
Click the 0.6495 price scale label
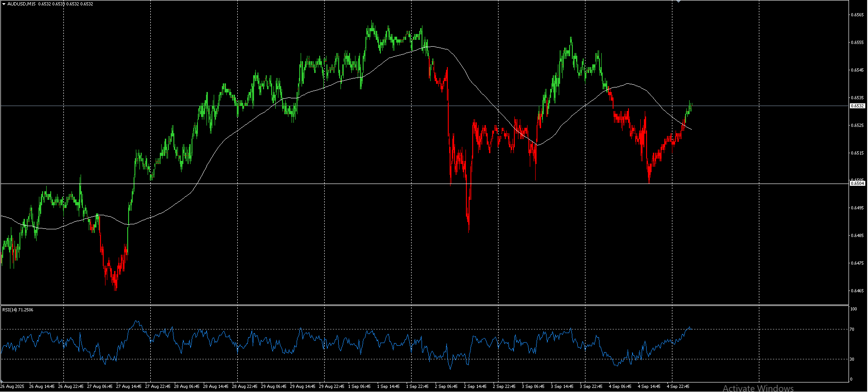(x=857, y=208)
